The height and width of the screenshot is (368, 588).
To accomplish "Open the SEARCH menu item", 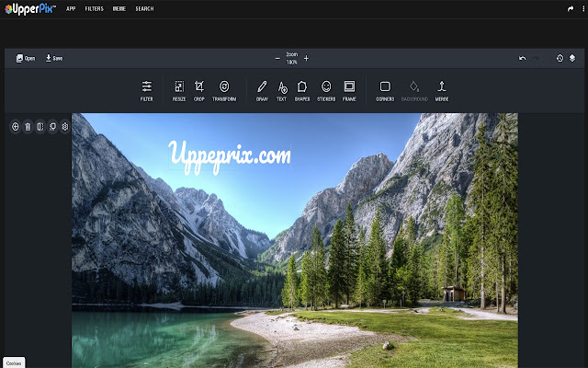I will tap(145, 8).
